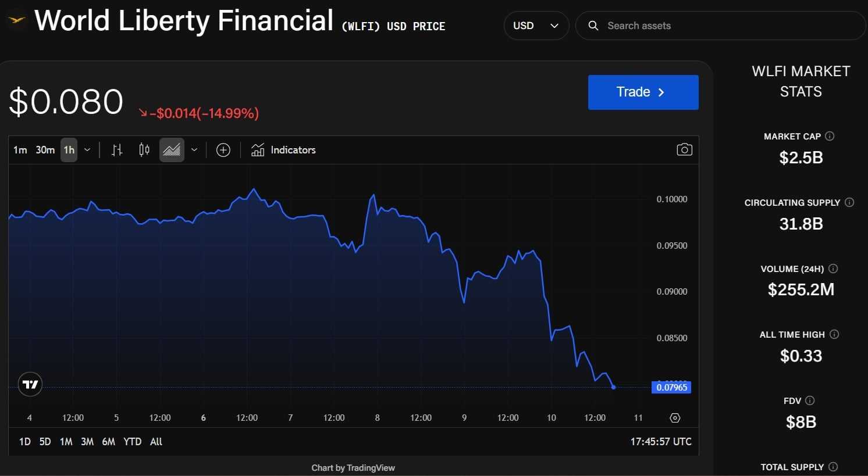The height and width of the screenshot is (476, 868).
Task: Click the compare or add symbol icon
Action: tap(223, 150)
